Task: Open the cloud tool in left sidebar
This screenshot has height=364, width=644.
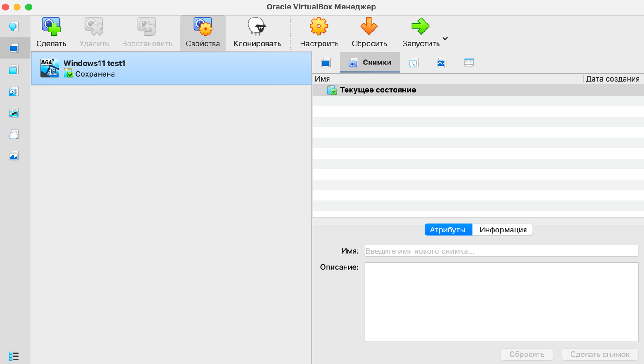Action: click(x=14, y=135)
